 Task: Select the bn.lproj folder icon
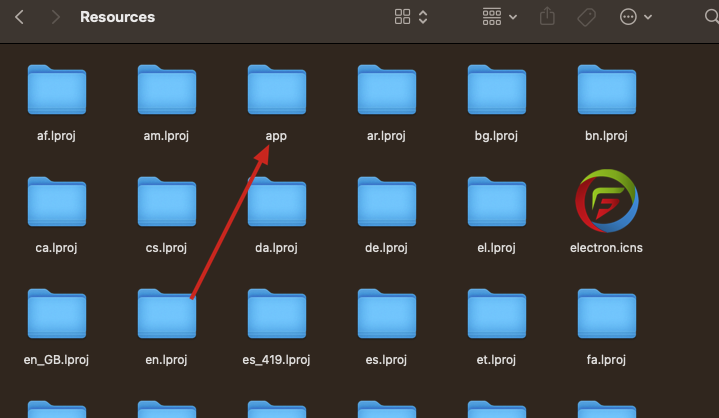tap(607, 89)
